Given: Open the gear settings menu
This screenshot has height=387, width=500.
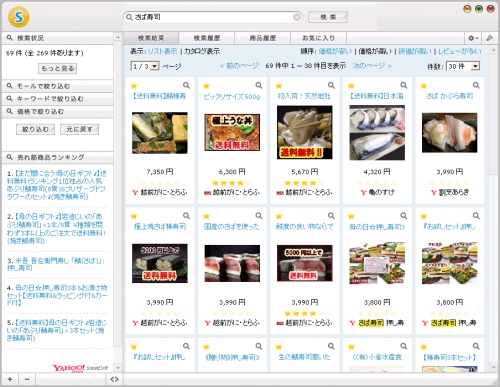Looking at the screenshot, I should tap(473, 38).
